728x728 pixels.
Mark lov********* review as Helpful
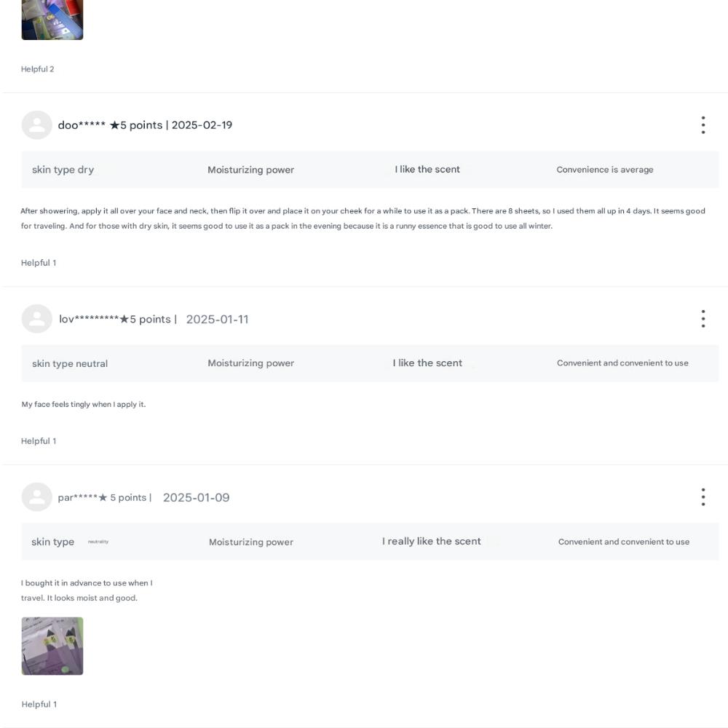click(39, 441)
